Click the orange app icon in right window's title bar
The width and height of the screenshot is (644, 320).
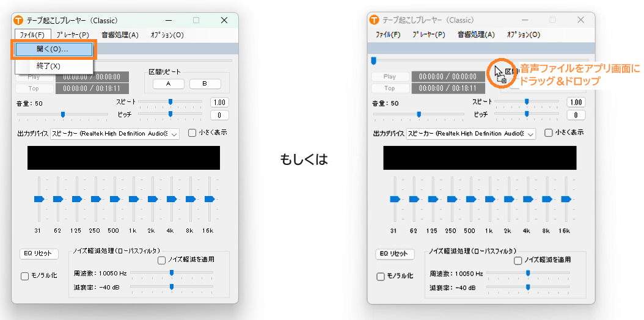[x=375, y=20]
